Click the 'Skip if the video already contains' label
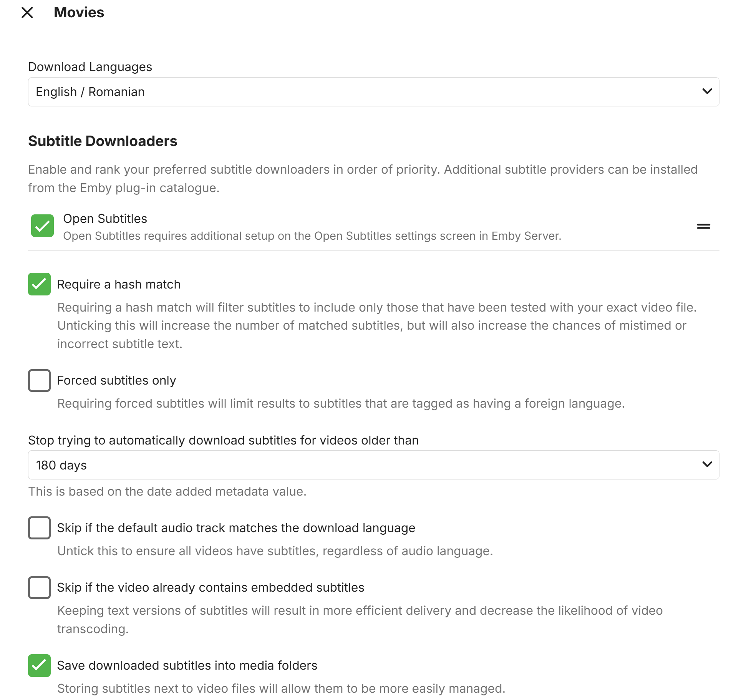731x700 pixels. 211,587
